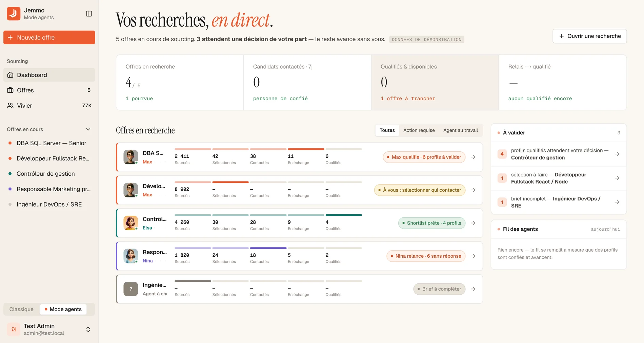Viewport: 644px width, 343px height.
Task: Click the Nouvelle offre button
Action: (49, 38)
